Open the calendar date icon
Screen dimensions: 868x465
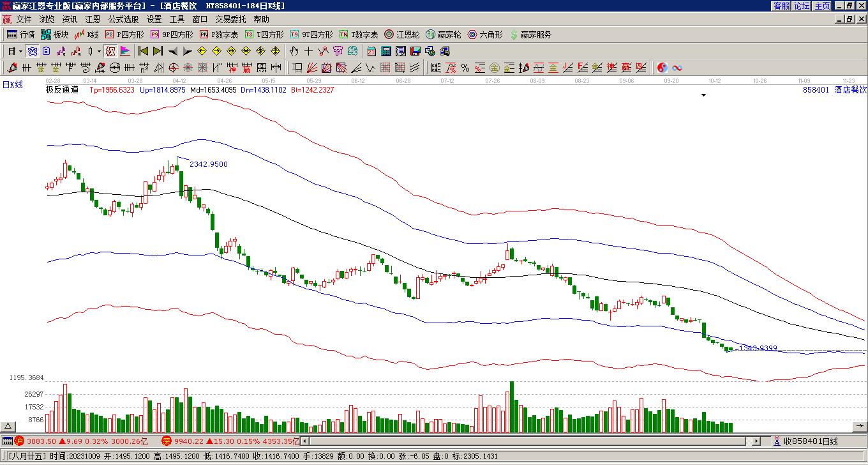(x=371, y=51)
